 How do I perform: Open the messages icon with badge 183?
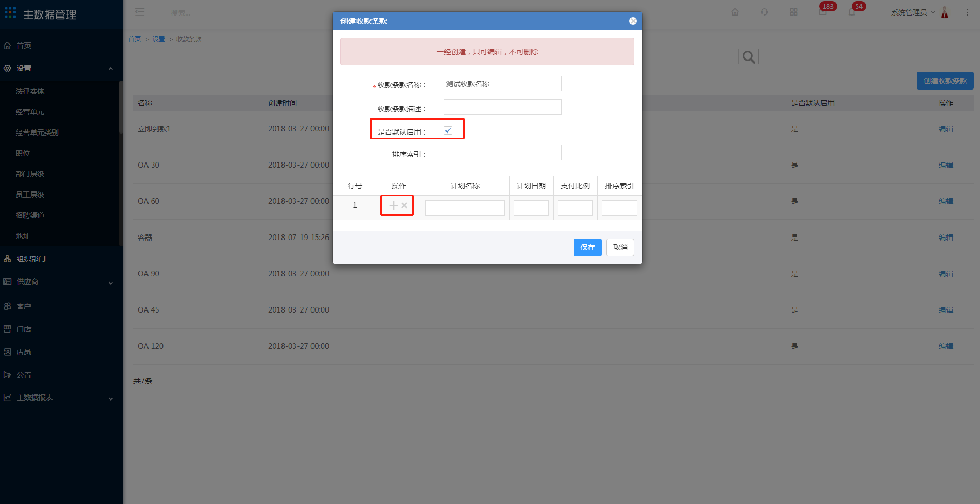[x=823, y=12]
